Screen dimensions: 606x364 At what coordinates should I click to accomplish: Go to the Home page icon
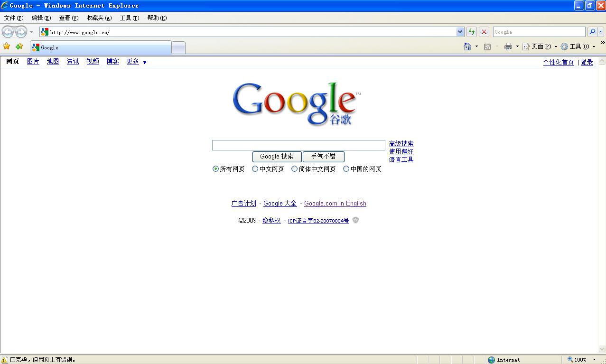coord(467,47)
